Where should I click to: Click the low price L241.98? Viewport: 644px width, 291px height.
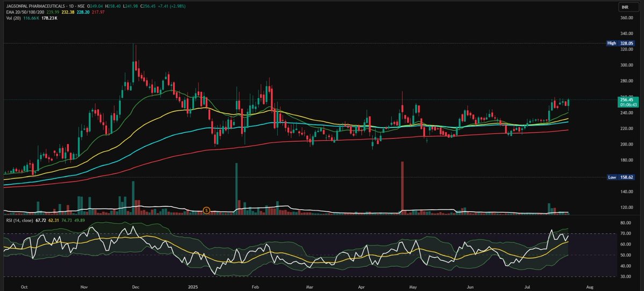click(130, 6)
